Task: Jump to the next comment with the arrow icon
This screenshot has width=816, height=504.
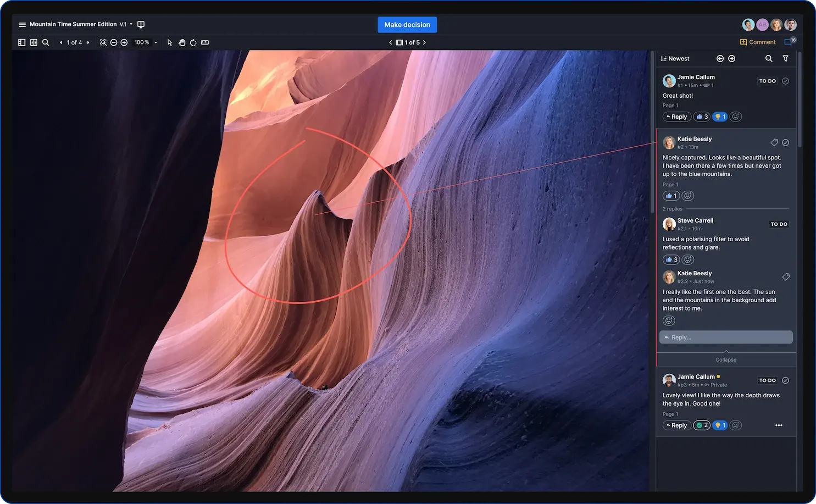Action: pyautogui.click(x=731, y=58)
